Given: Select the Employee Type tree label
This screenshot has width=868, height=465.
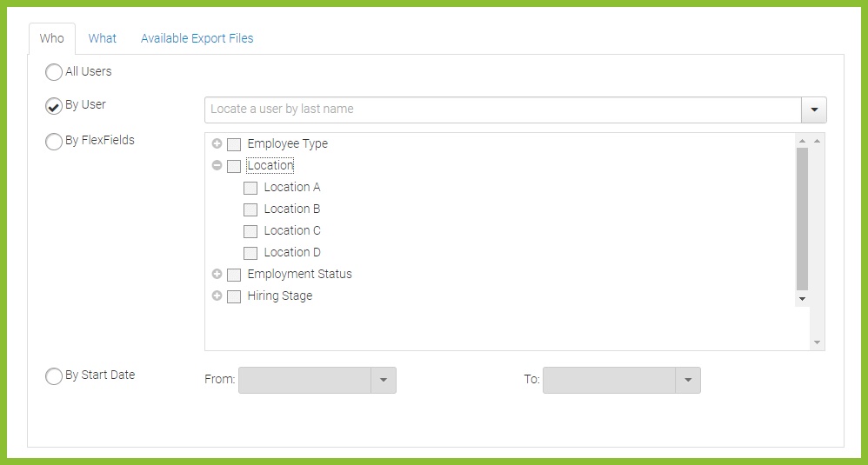Looking at the screenshot, I should (x=287, y=143).
